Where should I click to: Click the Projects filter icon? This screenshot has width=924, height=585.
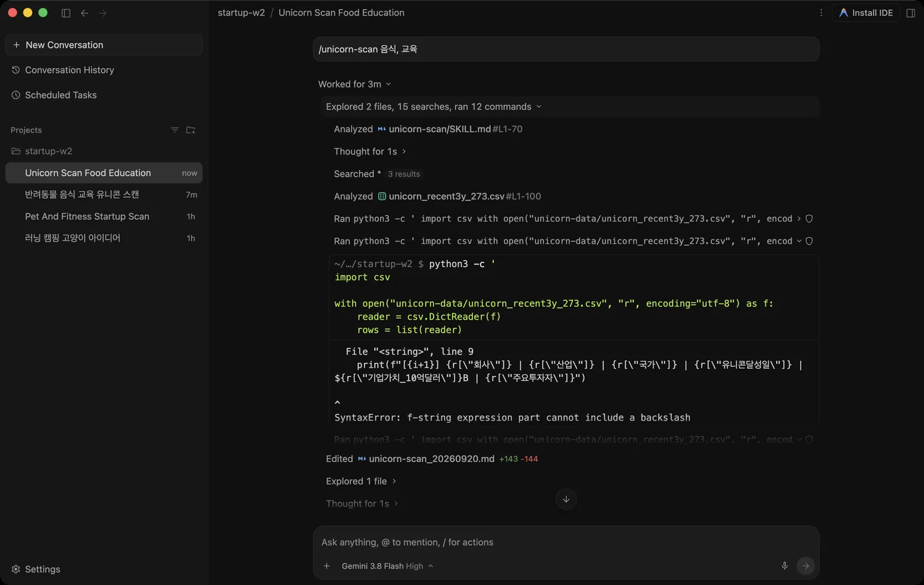click(x=175, y=130)
